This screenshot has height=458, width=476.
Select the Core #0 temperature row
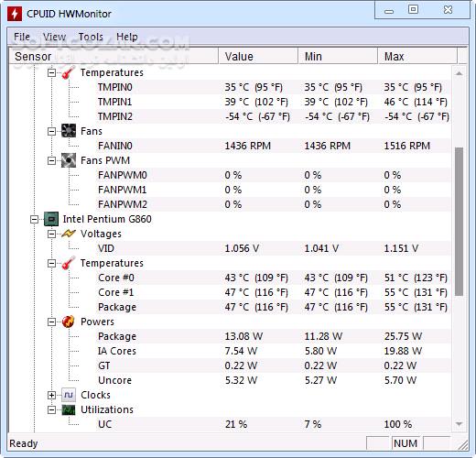274,278
